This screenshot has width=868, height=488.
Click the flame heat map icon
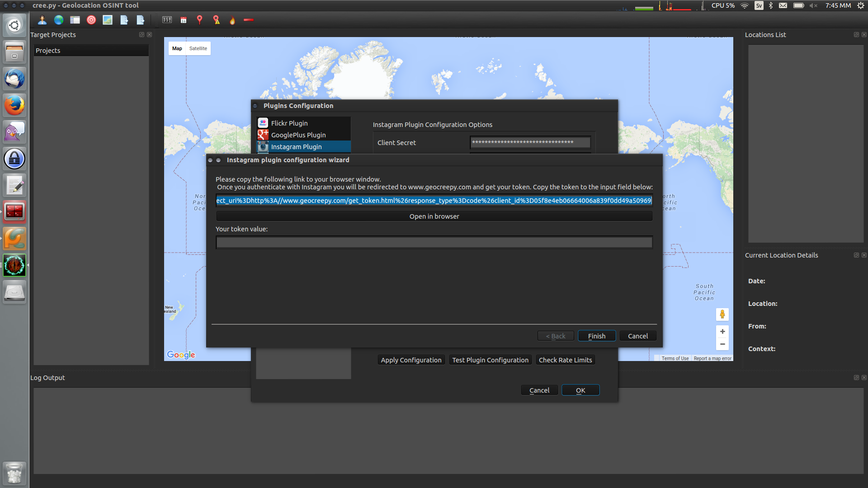click(x=232, y=20)
